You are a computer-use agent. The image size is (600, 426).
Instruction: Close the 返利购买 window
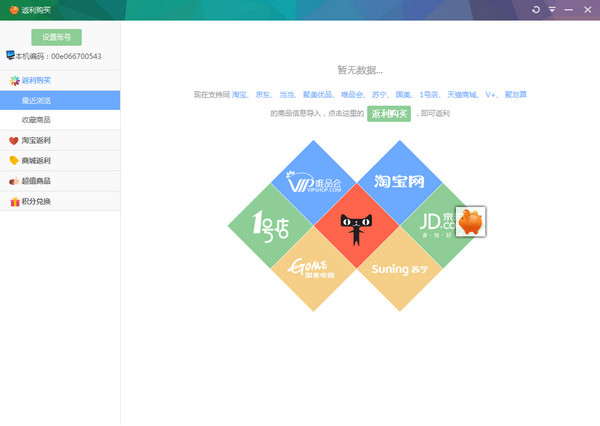point(588,10)
